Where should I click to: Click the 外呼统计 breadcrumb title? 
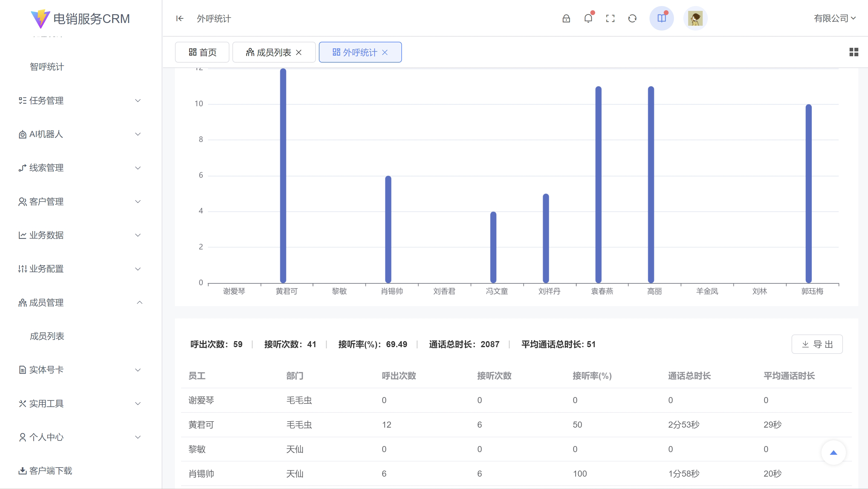pyautogui.click(x=214, y=18)
